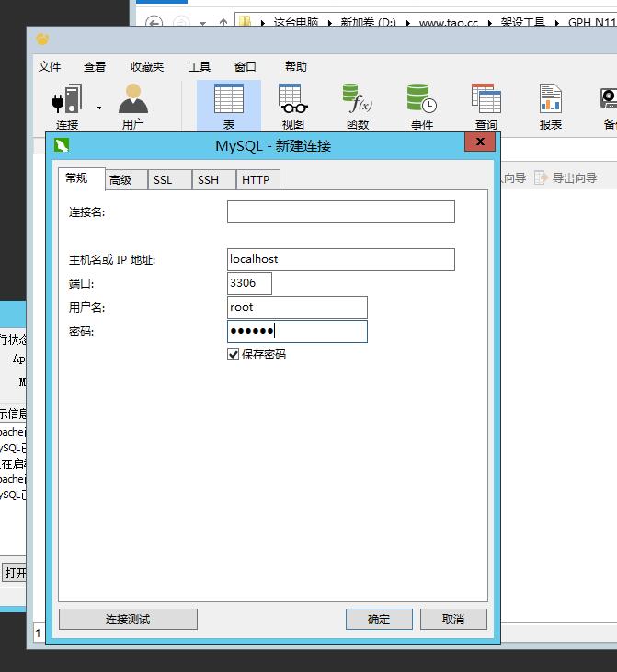The image size is (617, 672).
Task: Open the Event (事件) toolbar icon
Action: click(421, 100)
